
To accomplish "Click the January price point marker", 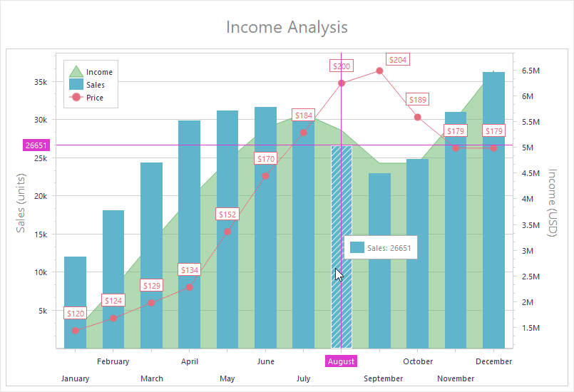I will click(76, 331).
